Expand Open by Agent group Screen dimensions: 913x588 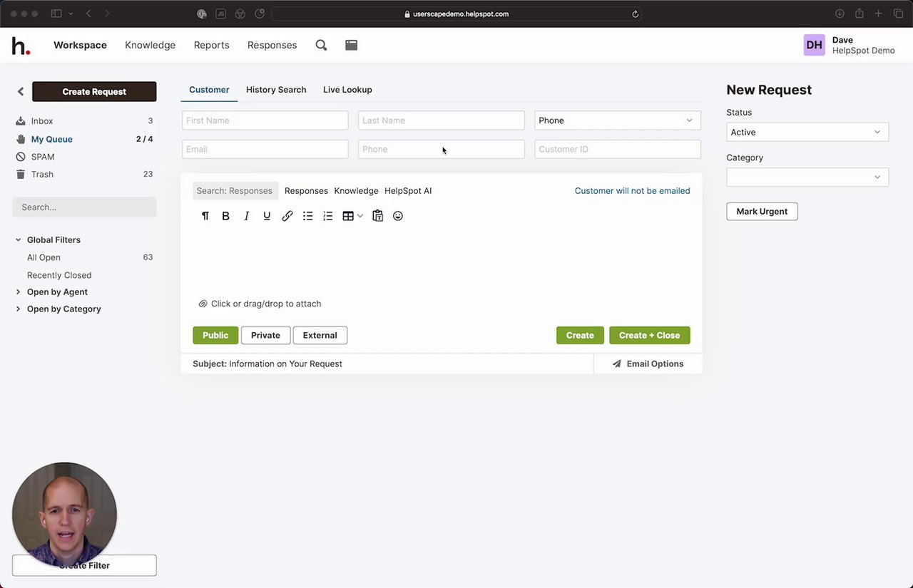coord(19,292)
